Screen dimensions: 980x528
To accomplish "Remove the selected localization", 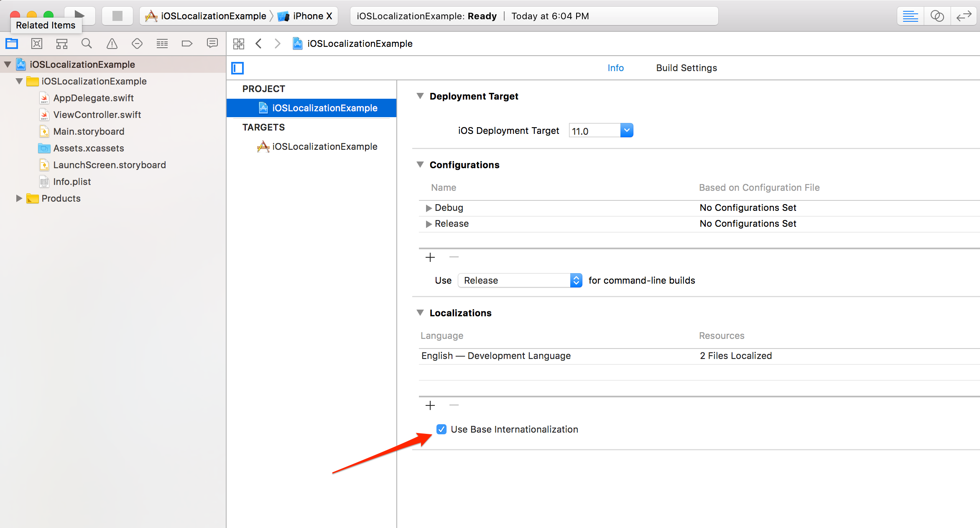I will tap(454, 405).
